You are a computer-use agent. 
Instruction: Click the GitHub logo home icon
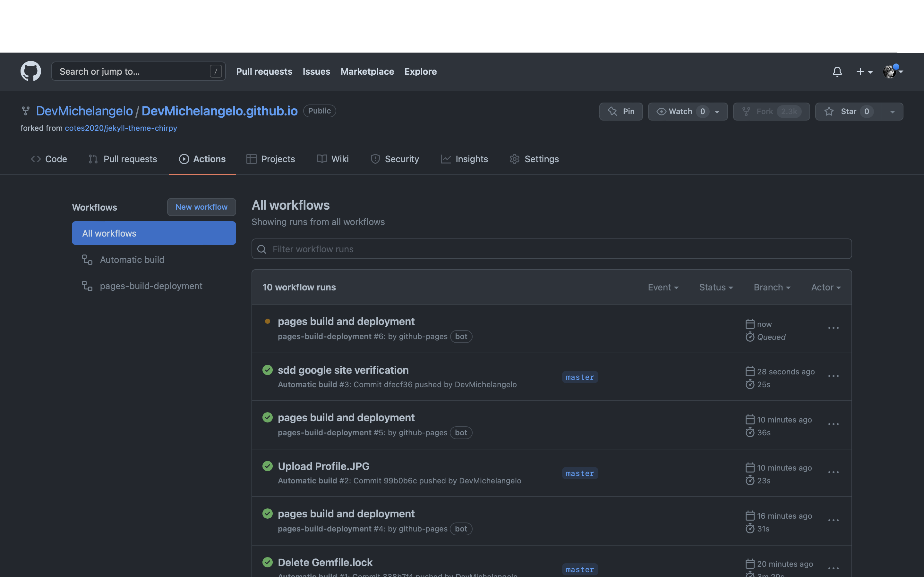pyautogui.click(x=30, y=71)
